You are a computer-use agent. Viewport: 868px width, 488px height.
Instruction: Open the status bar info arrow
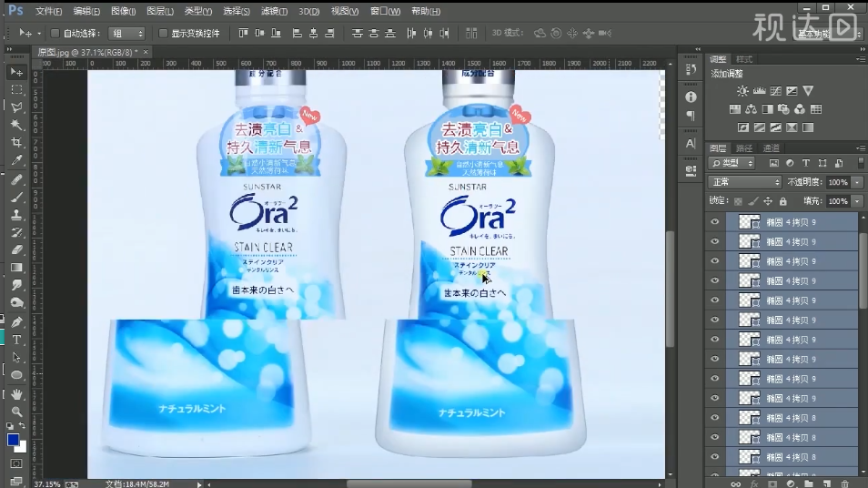(198, 484)
